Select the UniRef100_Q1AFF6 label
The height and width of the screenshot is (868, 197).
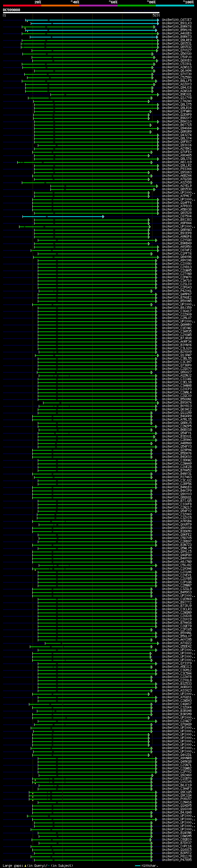click(177, 203)
